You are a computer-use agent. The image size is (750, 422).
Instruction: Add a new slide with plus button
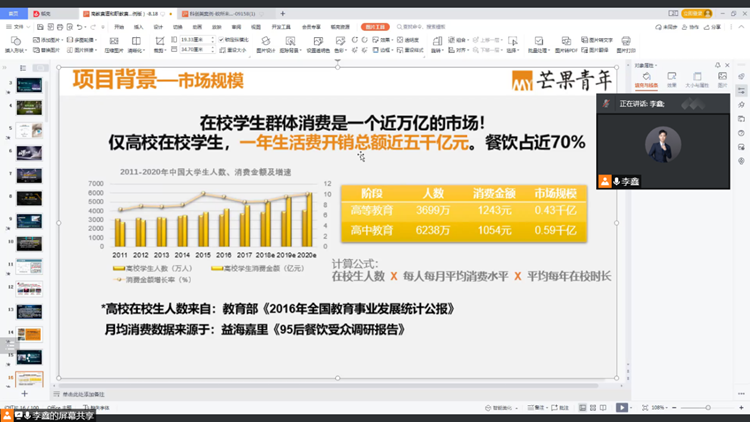(x=24, y=393)
